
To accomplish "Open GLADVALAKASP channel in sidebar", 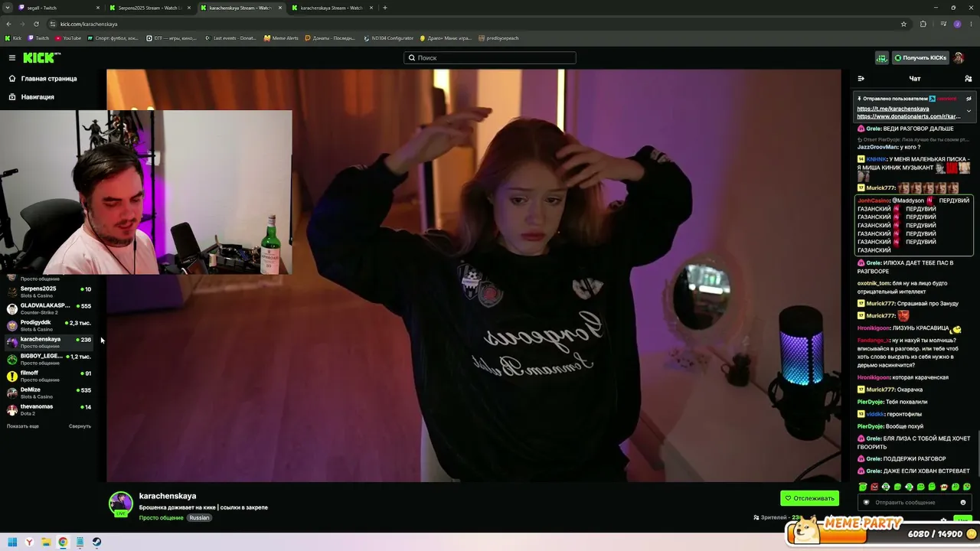I will point(49,308).
